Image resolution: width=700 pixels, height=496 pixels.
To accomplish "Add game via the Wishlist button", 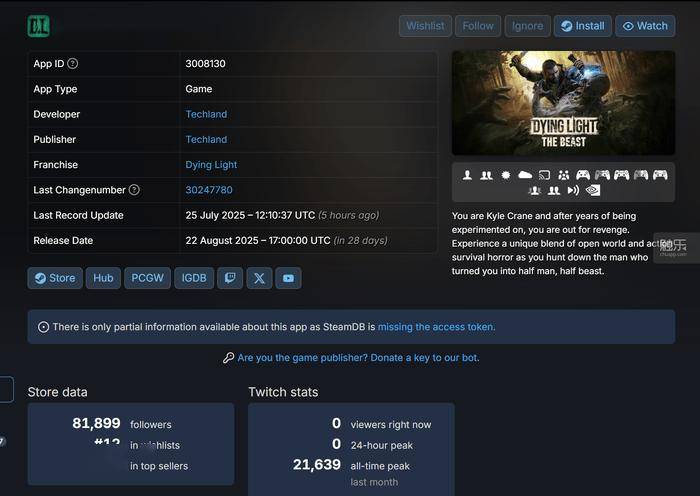I will tap(425, 26).
